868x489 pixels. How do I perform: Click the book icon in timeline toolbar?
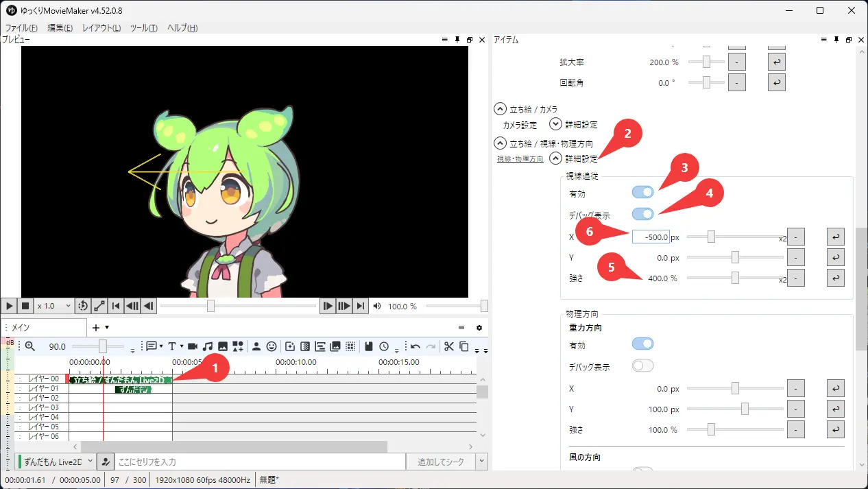click(x=369, y=346)
